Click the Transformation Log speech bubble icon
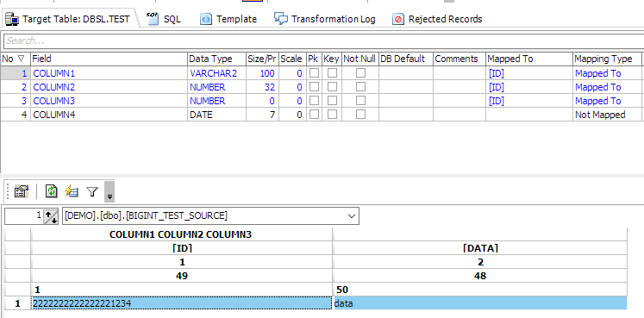 coord(281,18)
